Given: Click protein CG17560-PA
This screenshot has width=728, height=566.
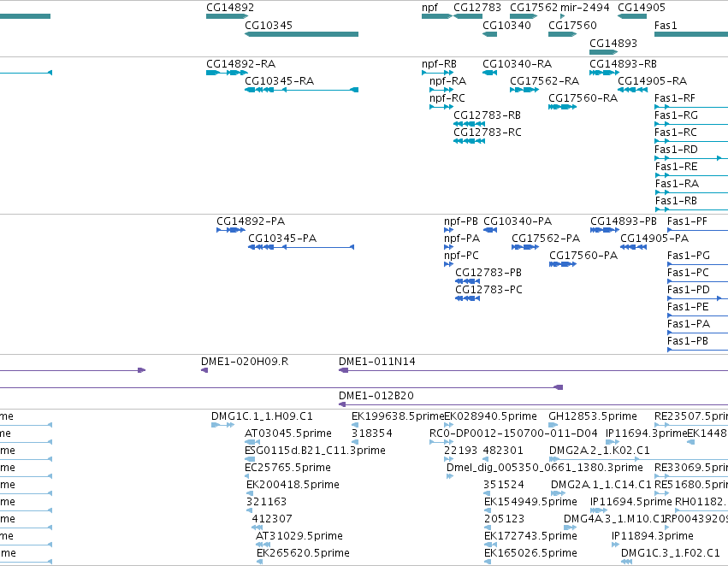Looking at the screenshot, I should pyautogui.click(x=583, y=256).
